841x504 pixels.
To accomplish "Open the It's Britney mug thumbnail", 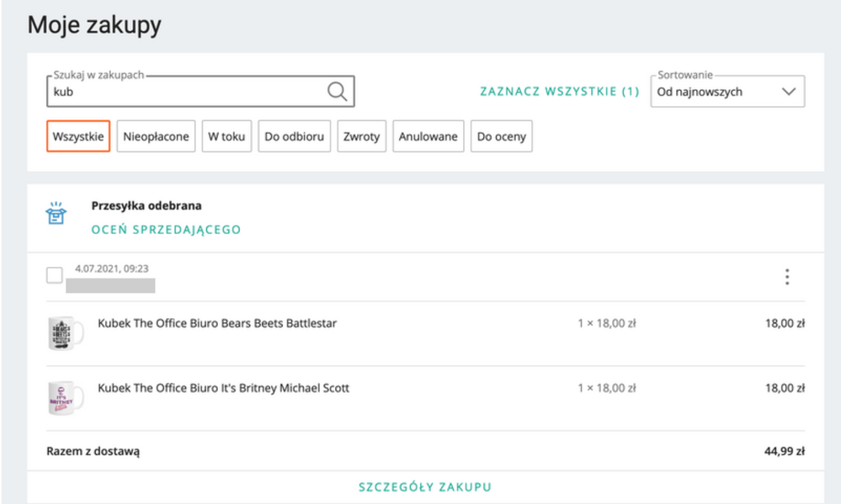I will [x=66, y=398].
